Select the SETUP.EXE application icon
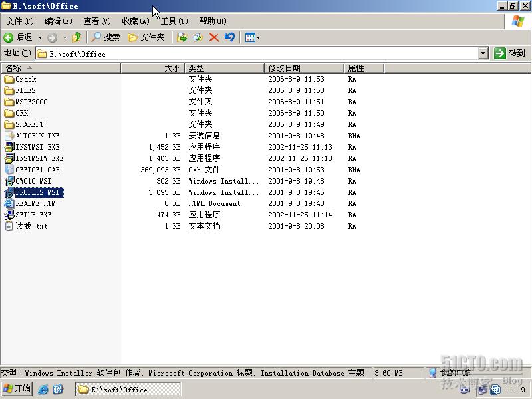This screenshot has height=399, width=532. [x=9, y=215]
